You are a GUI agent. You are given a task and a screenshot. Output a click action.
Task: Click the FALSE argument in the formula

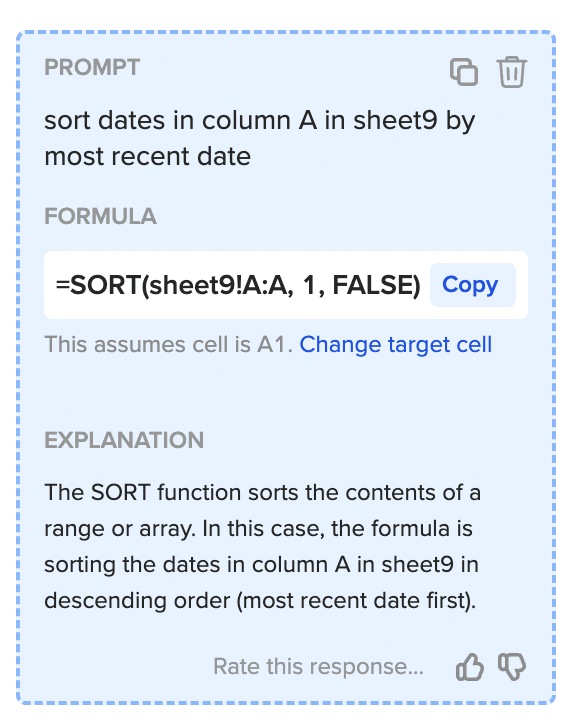377,285
